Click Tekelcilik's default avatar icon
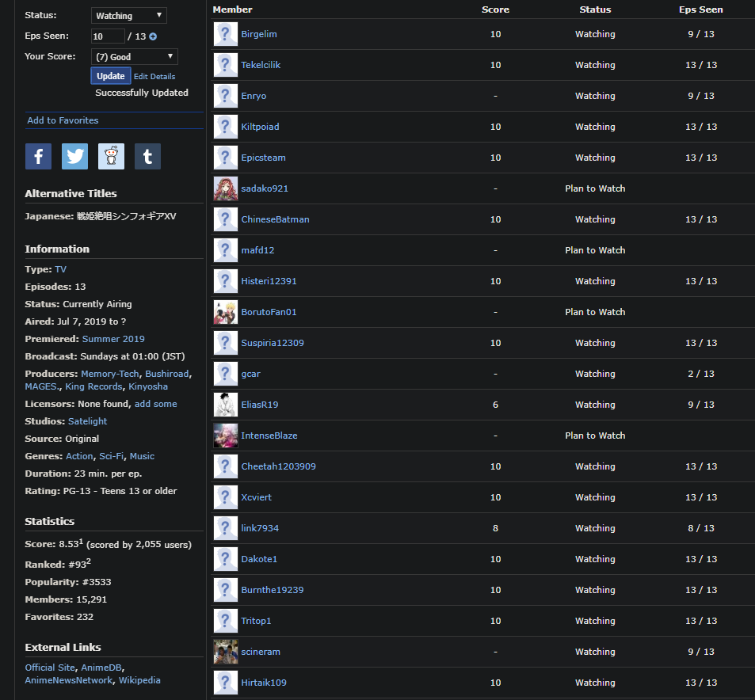 pos(225,65)
